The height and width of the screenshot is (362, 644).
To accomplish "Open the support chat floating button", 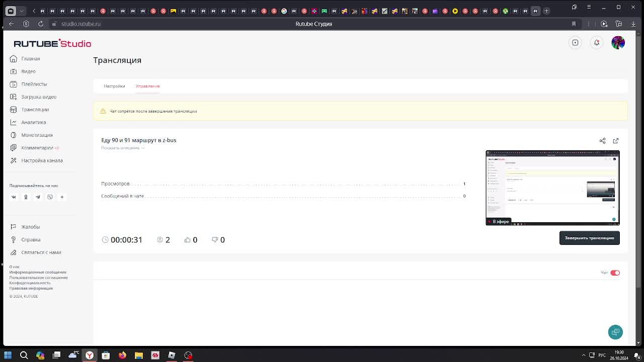I will (x=615, y=332).
